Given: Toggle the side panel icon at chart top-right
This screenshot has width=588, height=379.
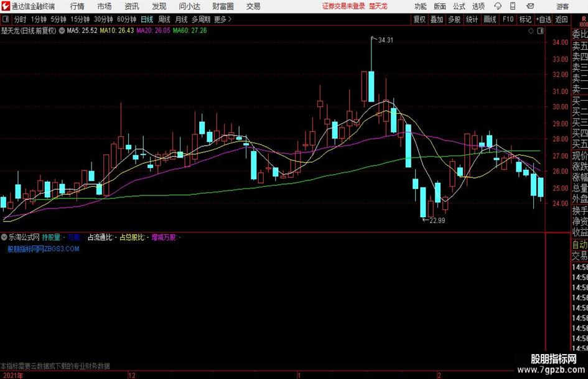Looking at the screenshot, I should (x=540, y=31).
